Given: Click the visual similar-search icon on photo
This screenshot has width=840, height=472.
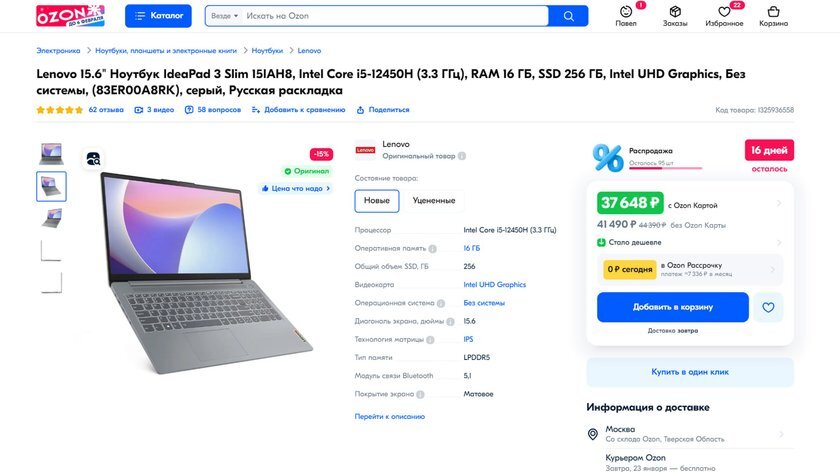Looking at the screenshot, I should 93,159.
